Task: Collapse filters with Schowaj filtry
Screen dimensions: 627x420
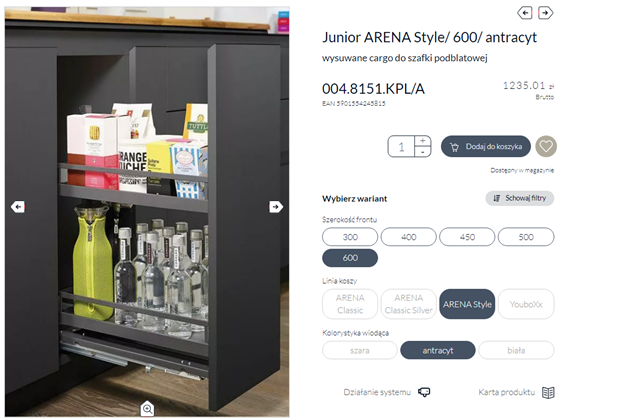Action: [519, 198]
